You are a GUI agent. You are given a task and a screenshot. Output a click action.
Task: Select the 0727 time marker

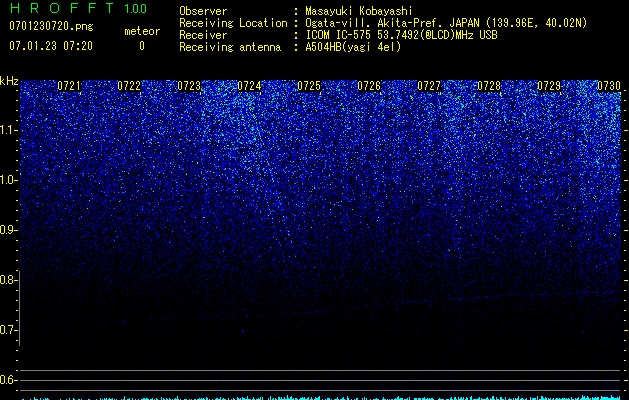[x=428, y=86]
